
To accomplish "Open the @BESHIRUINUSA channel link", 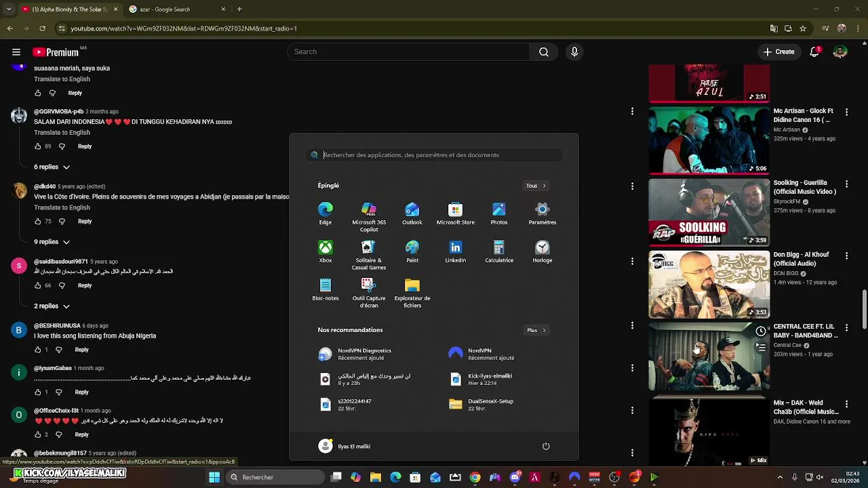I will pos(57,326).
